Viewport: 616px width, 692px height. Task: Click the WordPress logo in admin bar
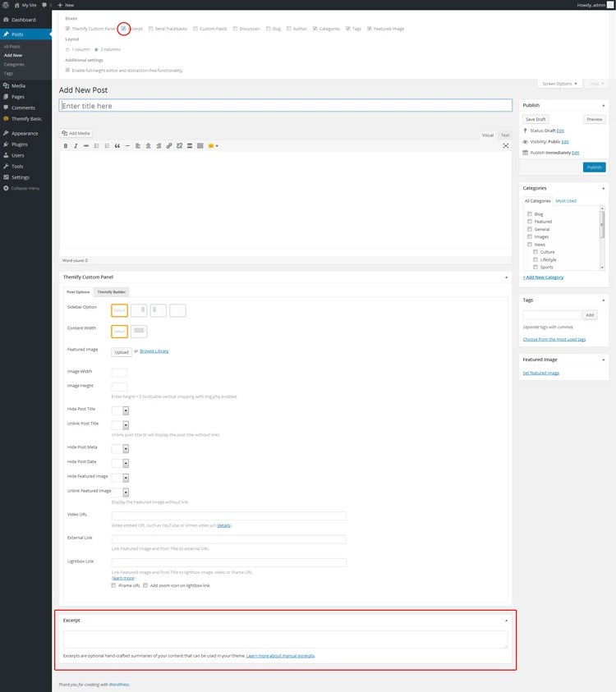pos(6,5)
